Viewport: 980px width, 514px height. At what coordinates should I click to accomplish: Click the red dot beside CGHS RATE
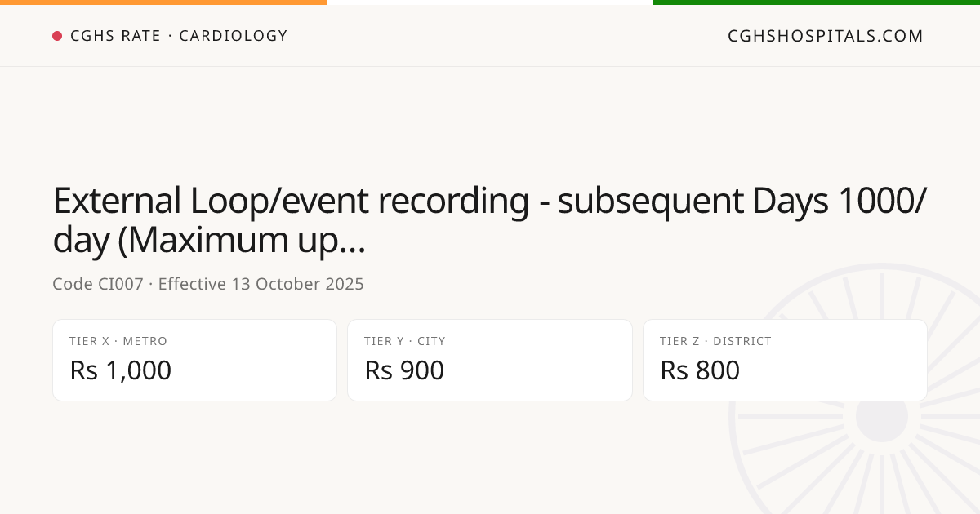(x=57, y=36)
